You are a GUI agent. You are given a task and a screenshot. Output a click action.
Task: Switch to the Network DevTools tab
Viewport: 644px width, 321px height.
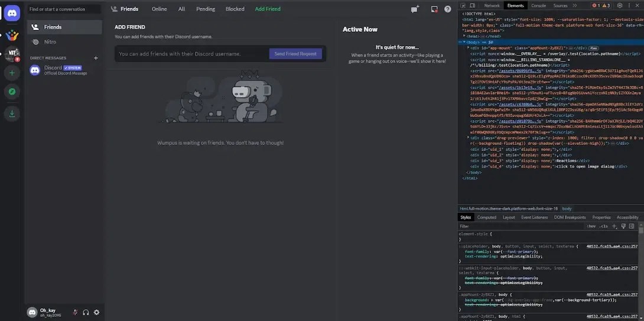coord(492,5)
